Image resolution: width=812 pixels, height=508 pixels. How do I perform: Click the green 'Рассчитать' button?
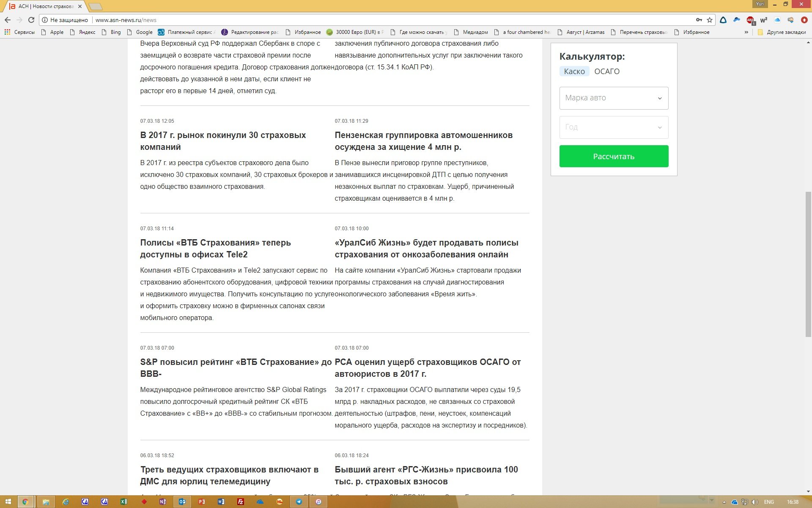(x=614, y=156)
